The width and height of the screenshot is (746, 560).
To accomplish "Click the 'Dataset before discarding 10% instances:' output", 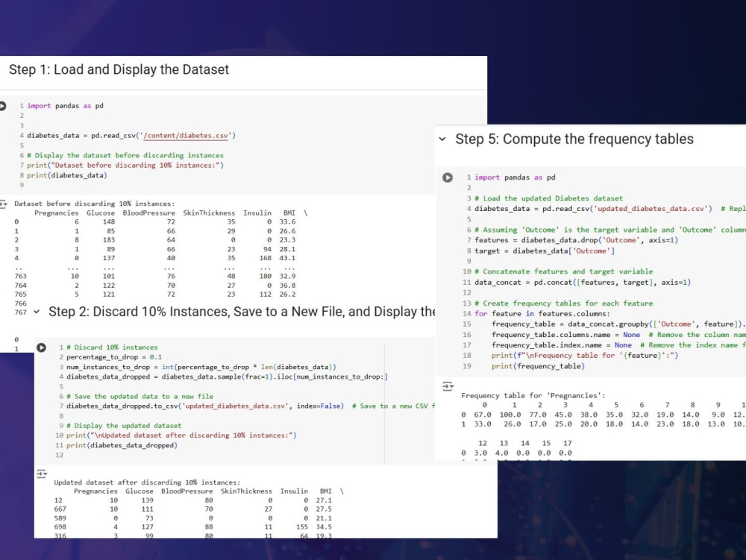I will (x=94, y=204).
